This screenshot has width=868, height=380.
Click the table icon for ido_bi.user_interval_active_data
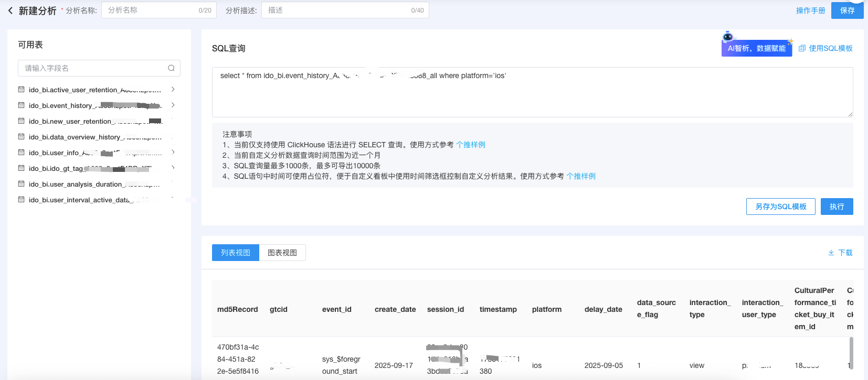[x=22, y=200]
